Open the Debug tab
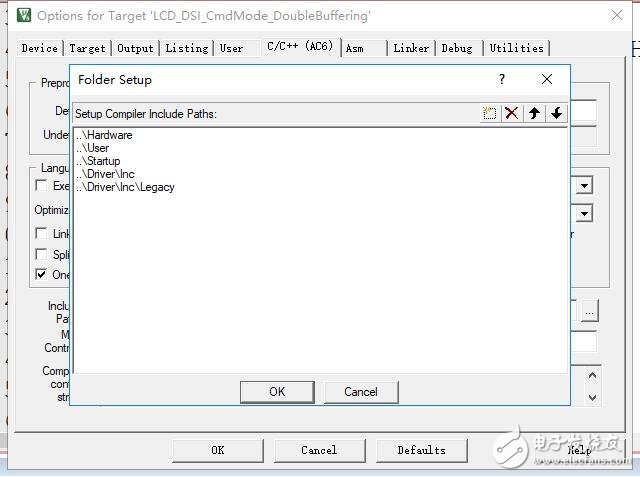 coord(457,48)
